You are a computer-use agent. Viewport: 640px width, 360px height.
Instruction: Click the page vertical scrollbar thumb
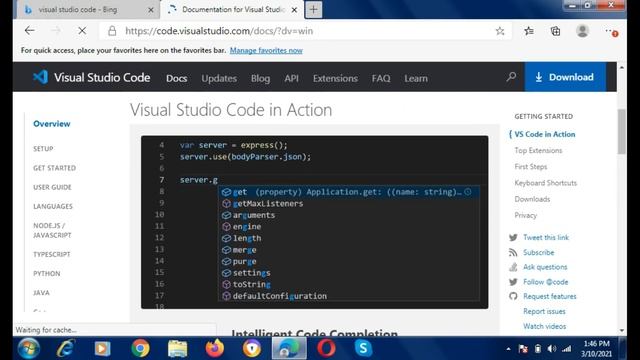622,131
